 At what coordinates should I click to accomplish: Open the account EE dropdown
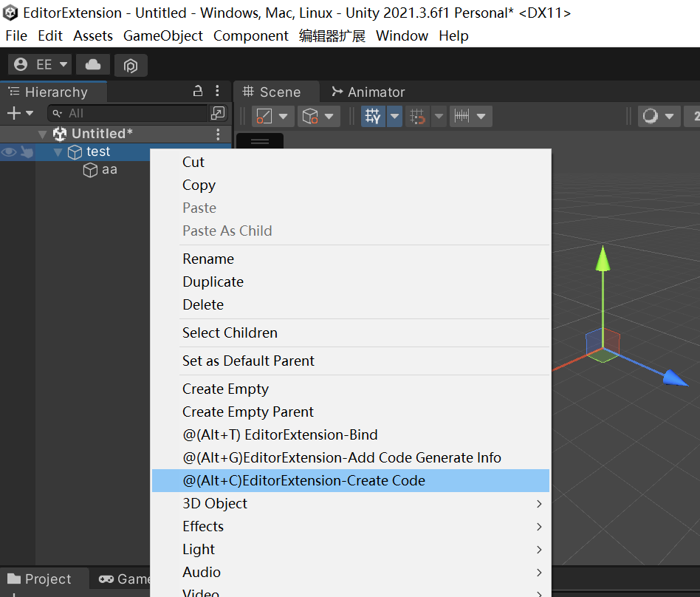[x=40, y=65]
